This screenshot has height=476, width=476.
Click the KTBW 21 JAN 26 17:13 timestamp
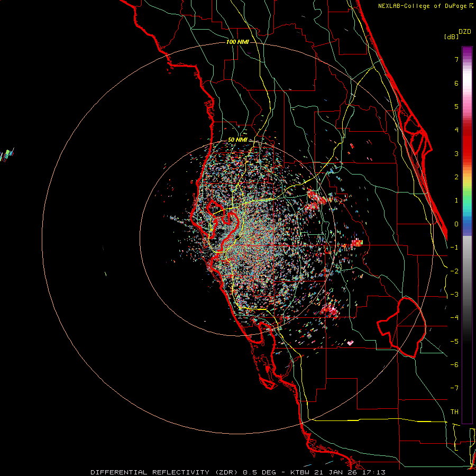(338, 472)
